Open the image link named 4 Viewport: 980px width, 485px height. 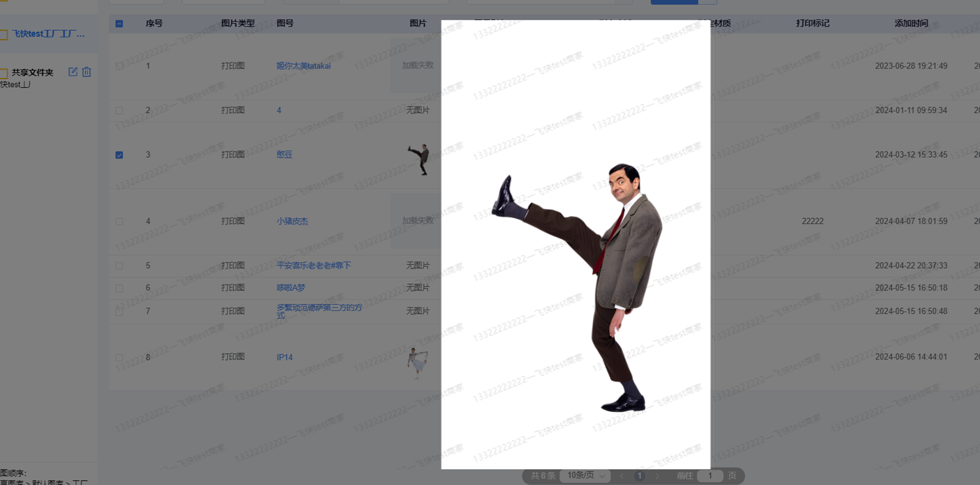pos(279,110)
